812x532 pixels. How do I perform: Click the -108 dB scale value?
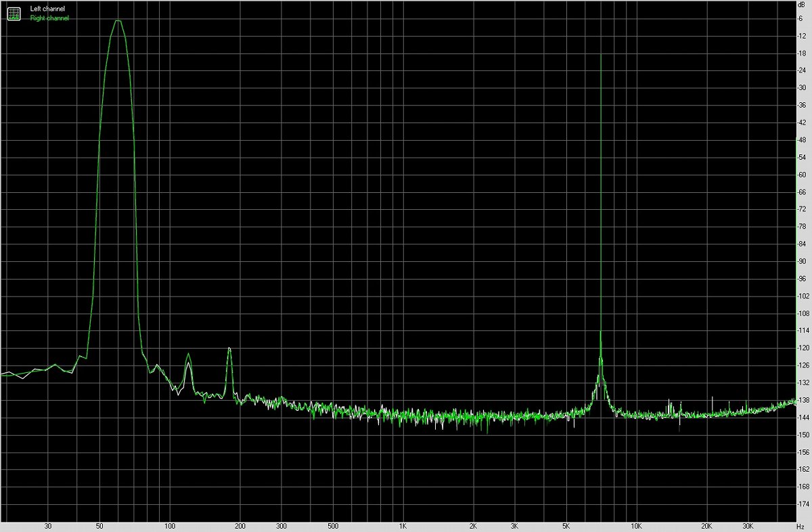pyautogui.click(x=803, y=313)
